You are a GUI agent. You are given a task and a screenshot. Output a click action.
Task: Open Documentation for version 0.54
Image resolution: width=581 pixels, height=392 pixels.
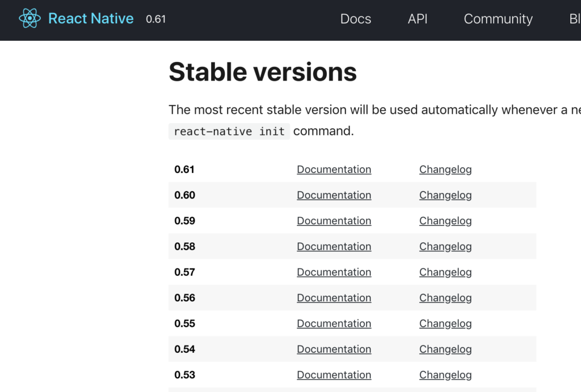[334, 349]
